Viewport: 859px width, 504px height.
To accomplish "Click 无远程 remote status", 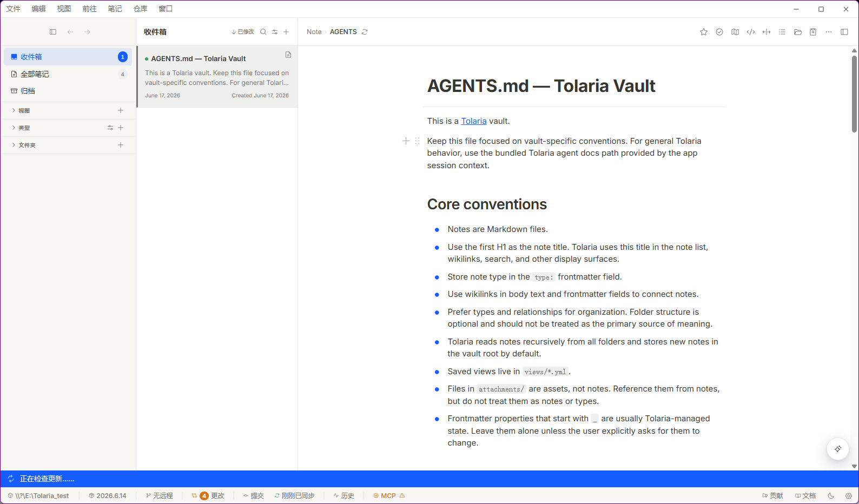I will (x=159, y=496).
